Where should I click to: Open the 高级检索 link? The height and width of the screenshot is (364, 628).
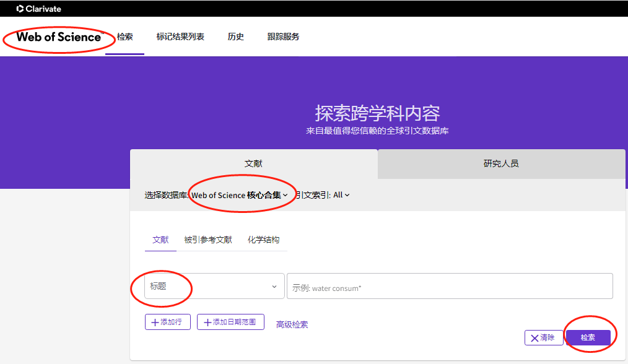point(292,324)
